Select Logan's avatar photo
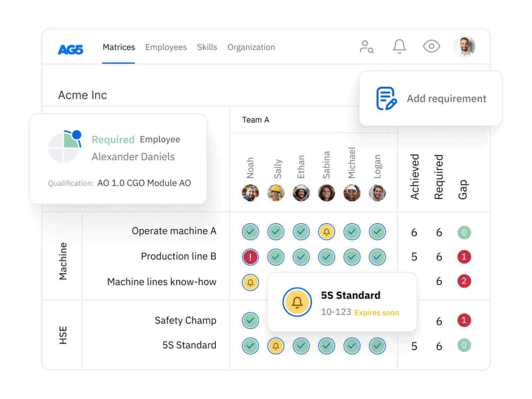Viewport: 532px width, 399px height. (377, 193)
